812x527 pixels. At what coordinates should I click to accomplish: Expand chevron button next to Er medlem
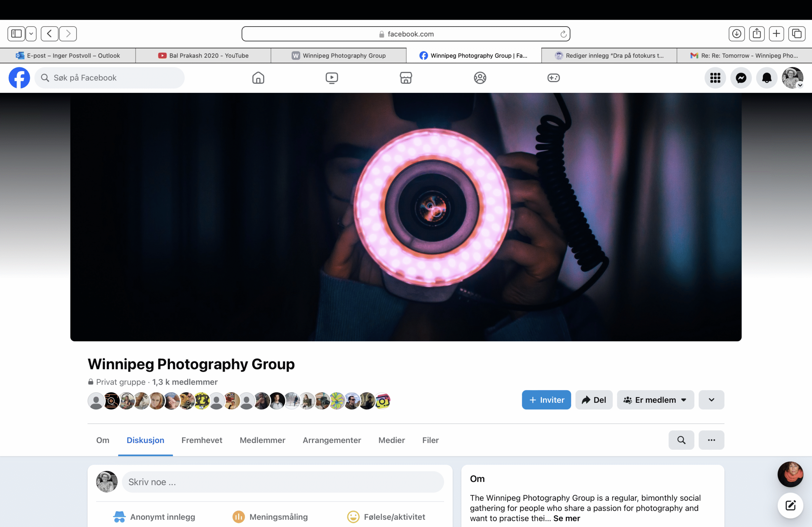click(711, 400)
